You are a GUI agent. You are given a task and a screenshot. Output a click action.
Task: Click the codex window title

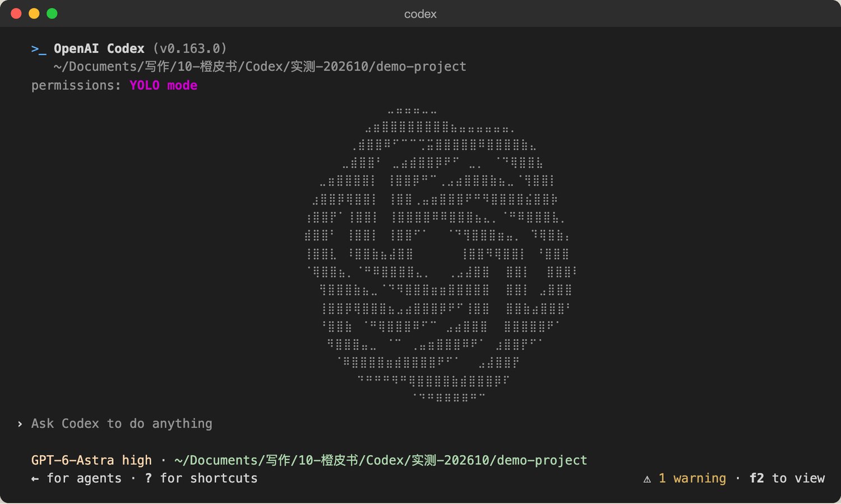pos(420,14)
